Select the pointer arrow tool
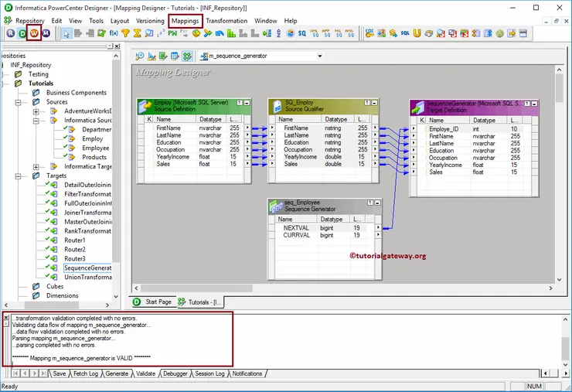The image size is (572, 392). click(66, 33)
